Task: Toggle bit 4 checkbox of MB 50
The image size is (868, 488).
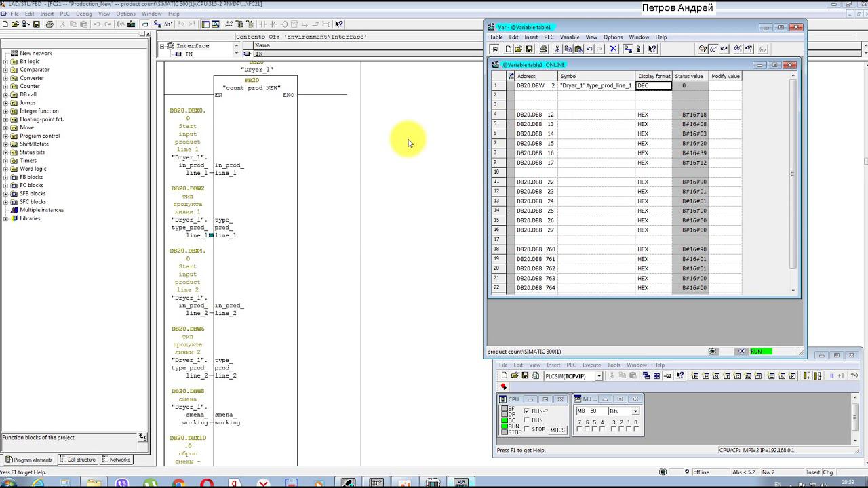Action: pyautogui.click(x=601, y=429)
